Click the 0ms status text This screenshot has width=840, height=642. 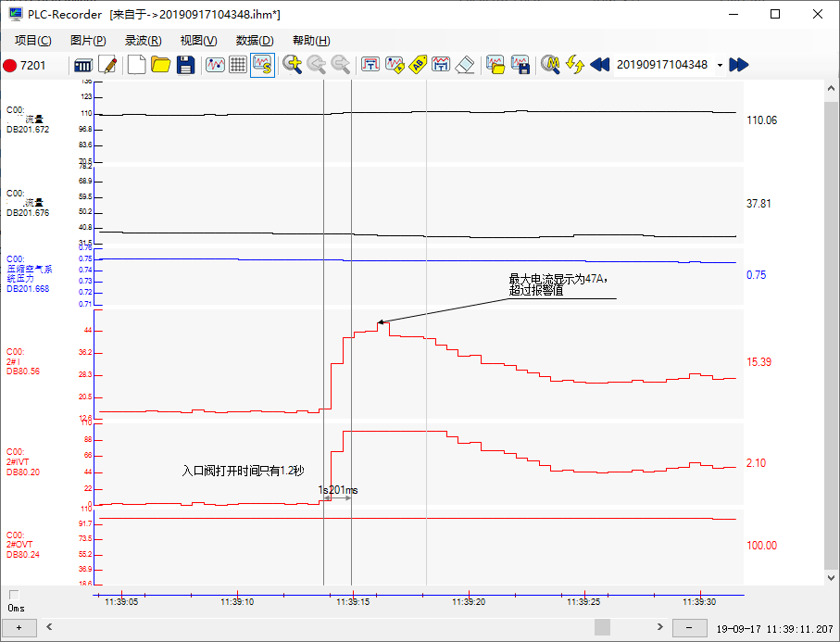16,609
